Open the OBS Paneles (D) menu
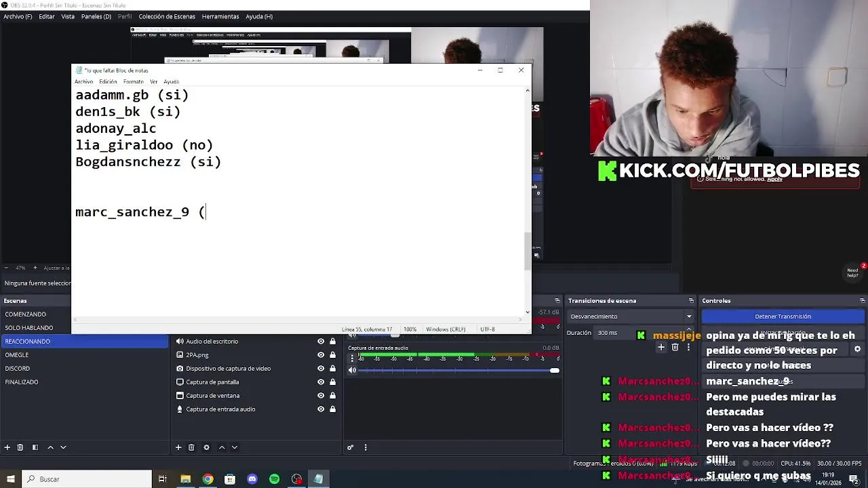The image size is (868, 488). 96,16
